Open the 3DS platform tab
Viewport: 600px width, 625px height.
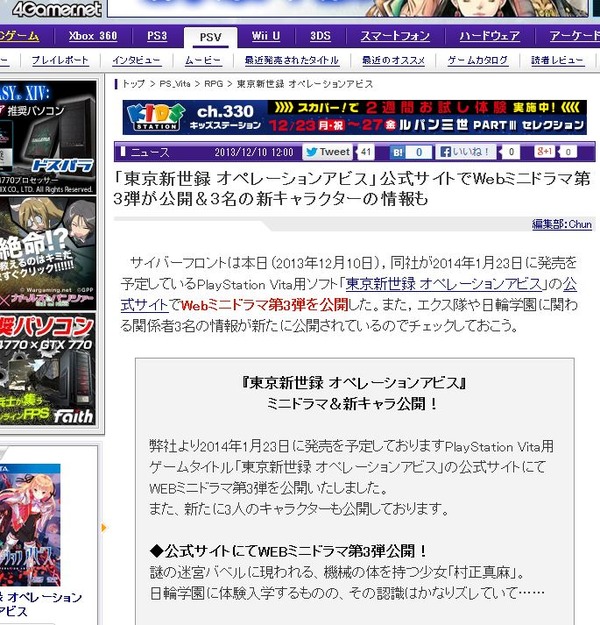(320, 36)
